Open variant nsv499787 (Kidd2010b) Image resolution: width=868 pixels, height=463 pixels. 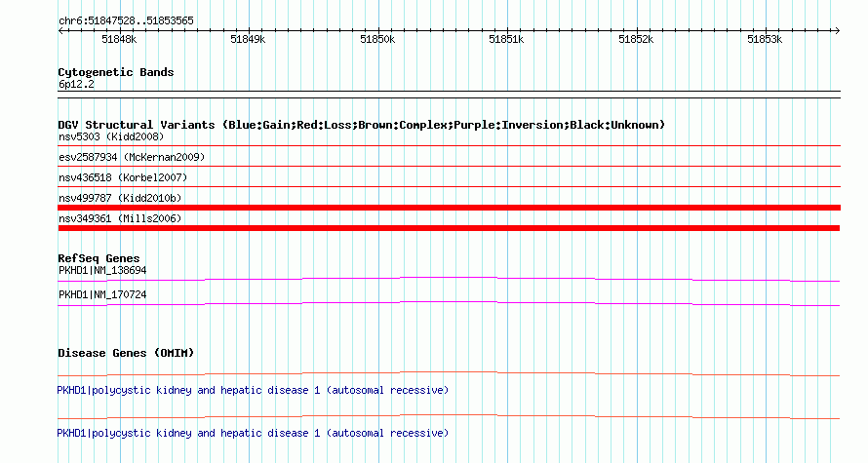pos(120,198)
